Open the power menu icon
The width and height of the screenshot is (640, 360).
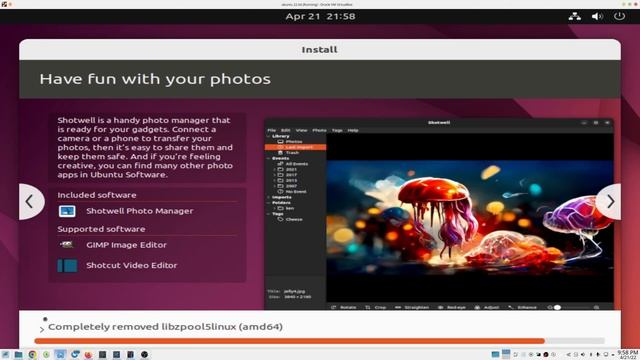pyautogui.click(x=619, y=16)
